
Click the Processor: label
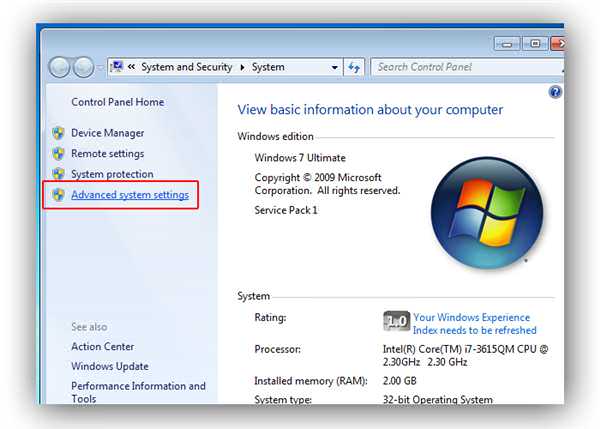(x=277, y=349)
